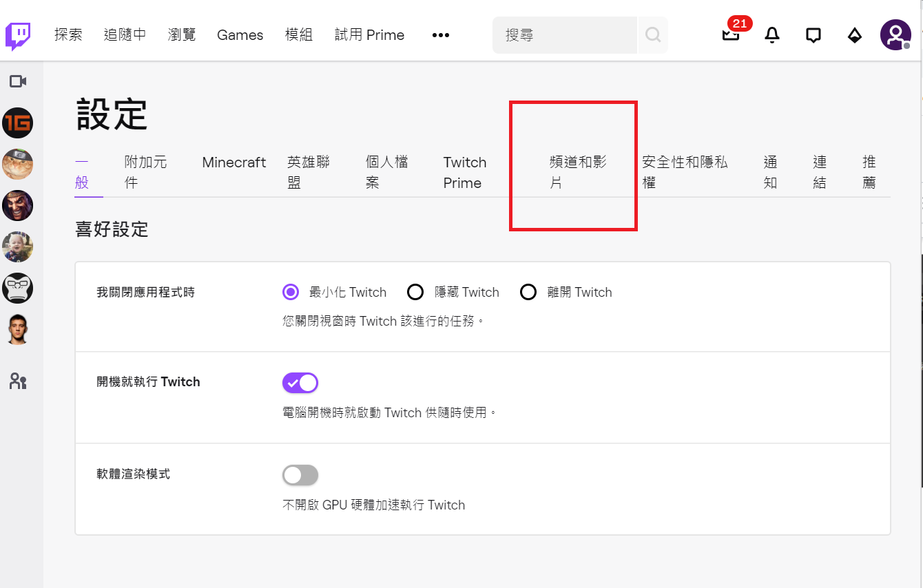This screenshot has height=588, width=923.
Task: Open the 安全性和隱私權 tab
Action: click(x=685, y=173)
